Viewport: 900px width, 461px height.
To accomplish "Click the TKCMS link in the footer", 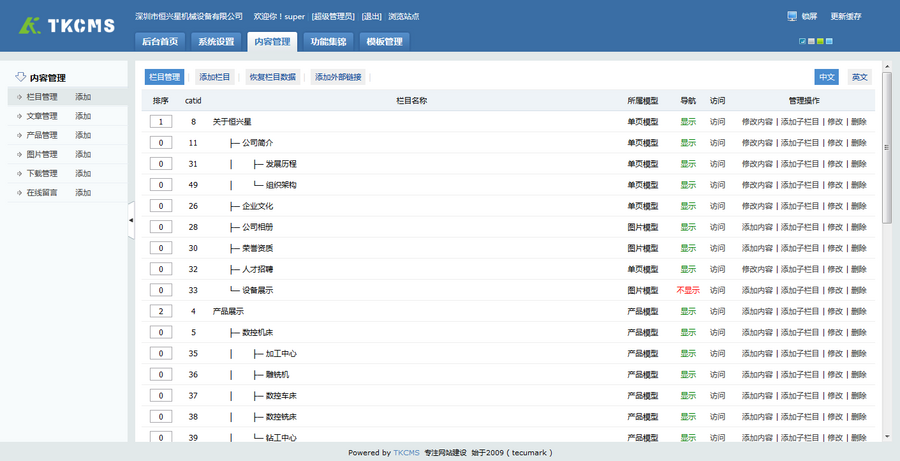I will [x=406, y=452].
